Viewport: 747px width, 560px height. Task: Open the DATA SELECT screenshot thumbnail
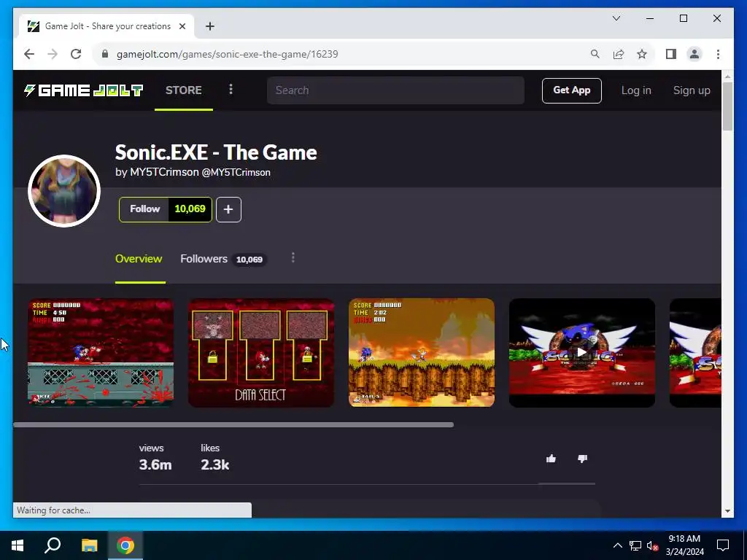point(261,353)
